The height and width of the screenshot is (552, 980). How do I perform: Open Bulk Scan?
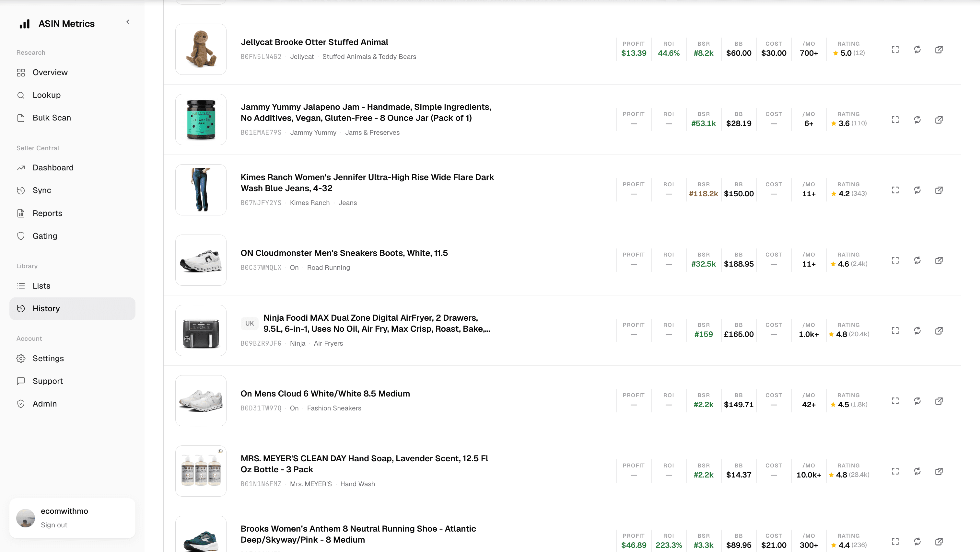(72, 118)
